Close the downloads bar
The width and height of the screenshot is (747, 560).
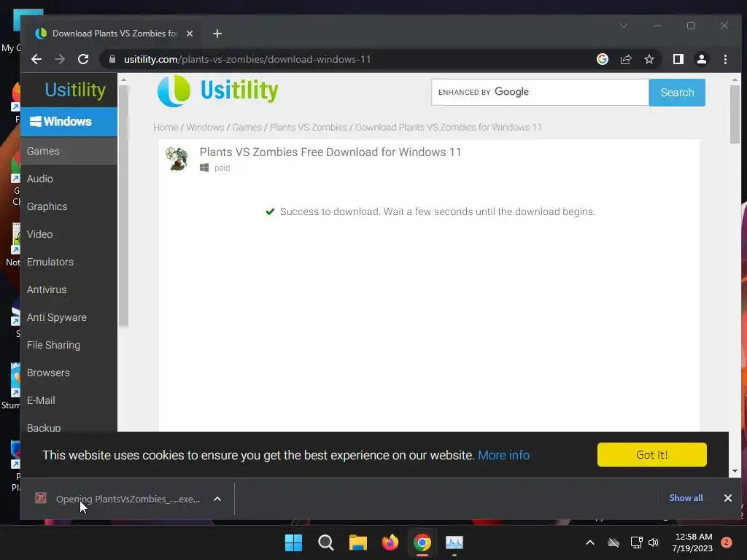727,498
